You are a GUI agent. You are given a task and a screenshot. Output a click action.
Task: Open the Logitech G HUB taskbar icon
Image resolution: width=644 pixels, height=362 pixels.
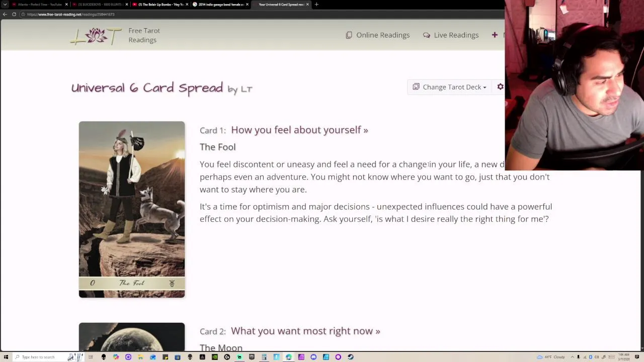coord(227,357)
